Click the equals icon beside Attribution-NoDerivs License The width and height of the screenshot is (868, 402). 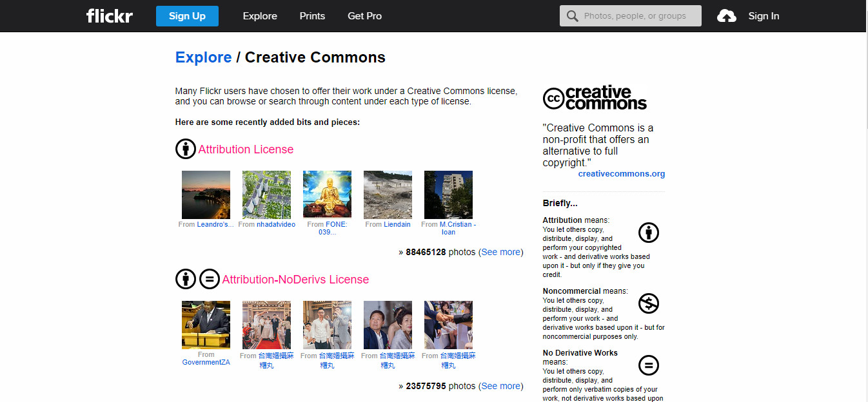point(209,279)
